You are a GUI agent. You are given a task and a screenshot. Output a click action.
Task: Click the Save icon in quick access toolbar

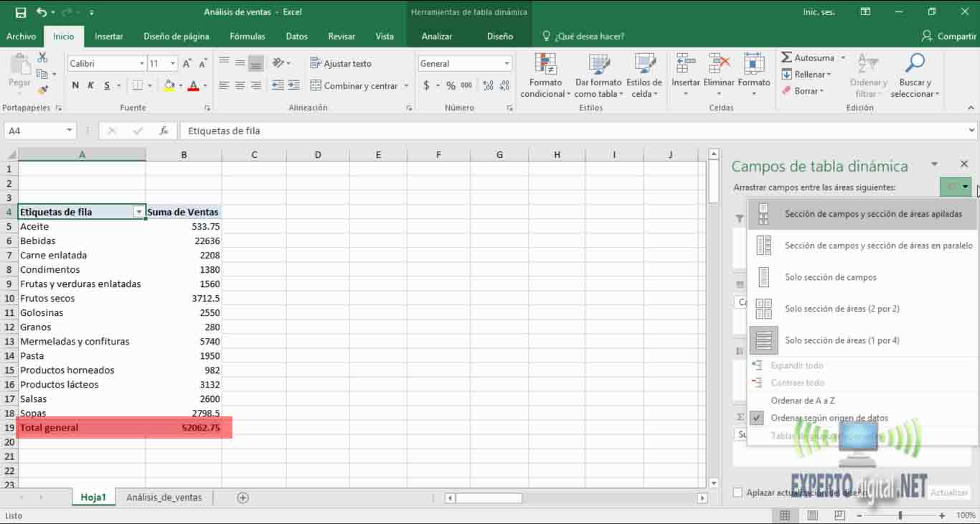pos(21,12)
